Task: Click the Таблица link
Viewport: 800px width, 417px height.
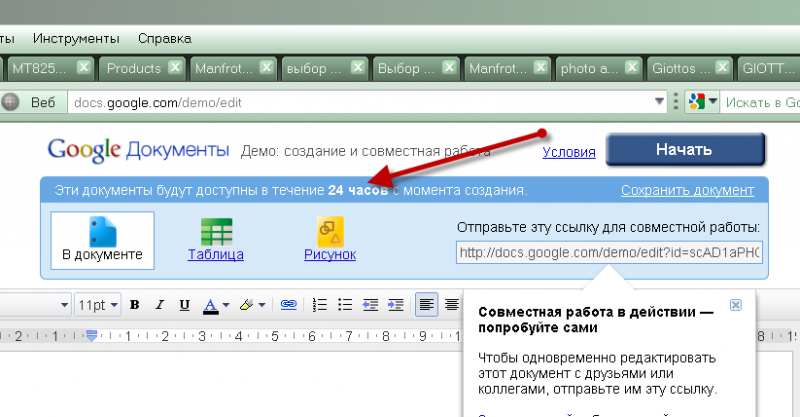Action: 216,254
